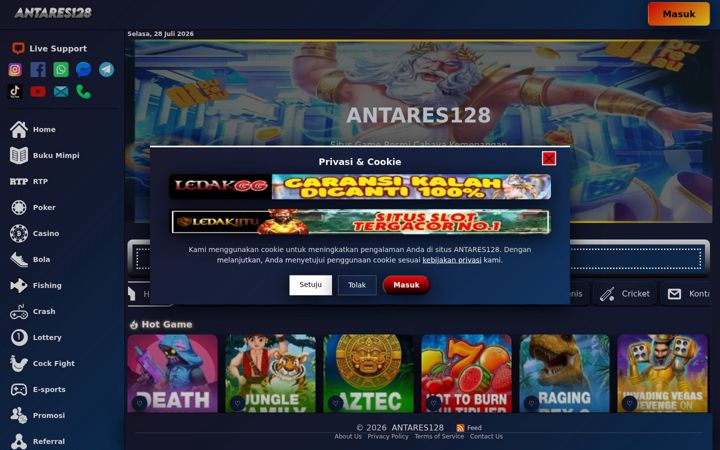Open the RSS Feed link in footer
The height and width of the screenshot is (450, 720).
(469, 428)
